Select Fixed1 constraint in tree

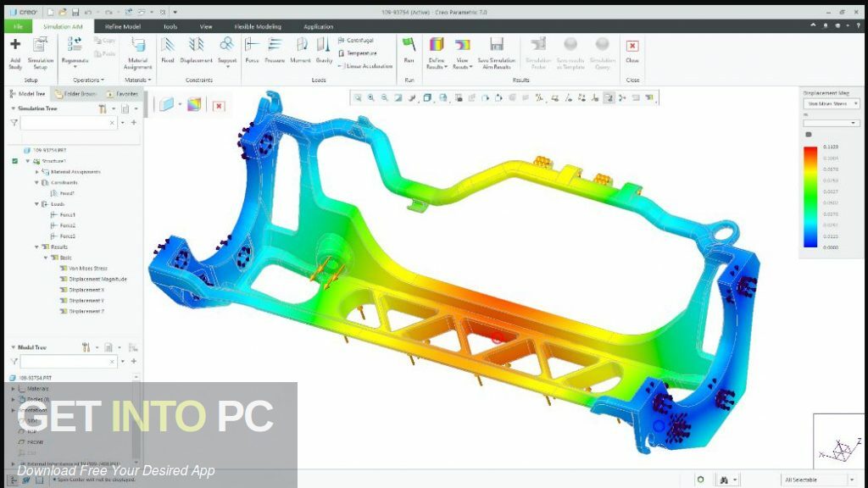click(63, 194)
